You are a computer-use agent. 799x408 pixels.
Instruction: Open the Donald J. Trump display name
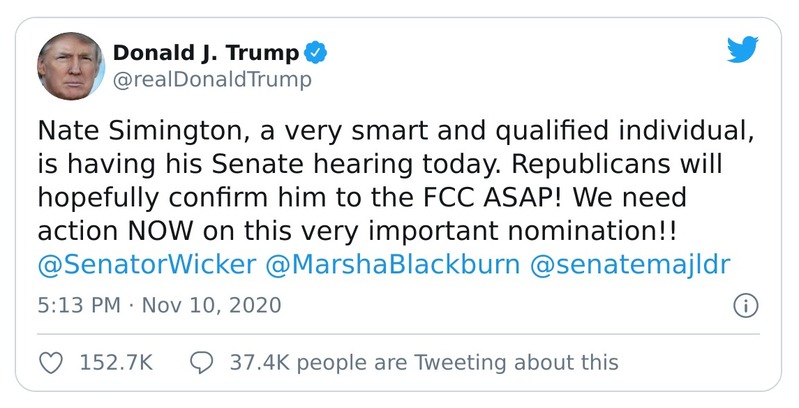click(206, 52)
